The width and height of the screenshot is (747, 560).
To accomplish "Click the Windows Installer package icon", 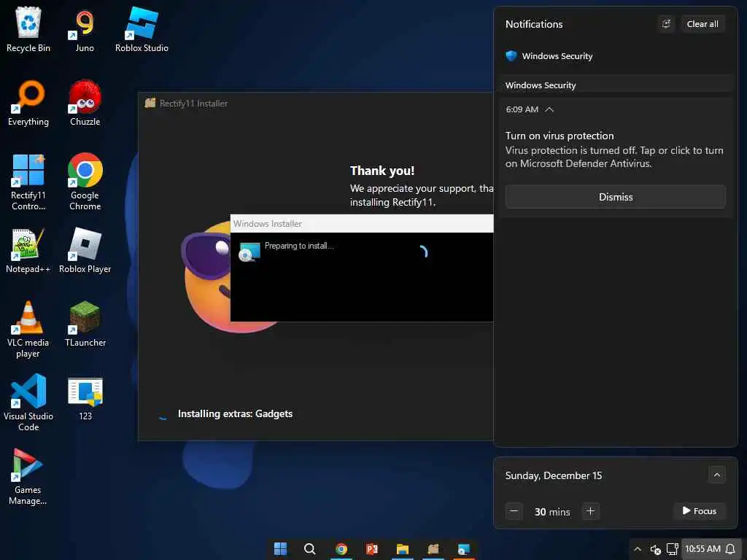I will coord(249,252).
